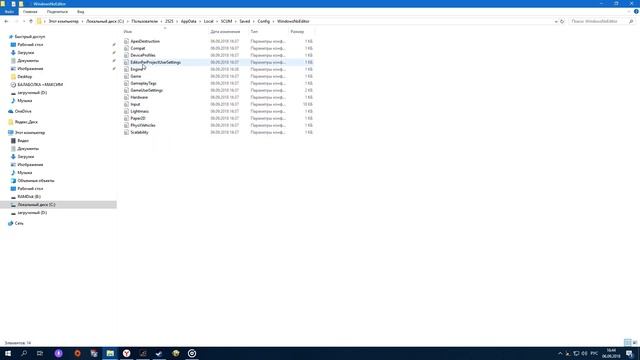
Task: Select the GameUserSettings file
Action: pos(147,90)
